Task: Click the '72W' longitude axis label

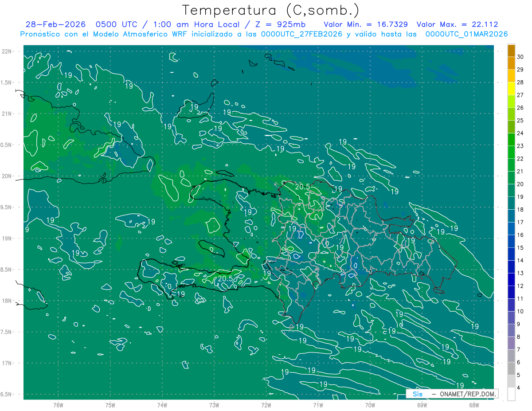Action: tap(266, 406)
